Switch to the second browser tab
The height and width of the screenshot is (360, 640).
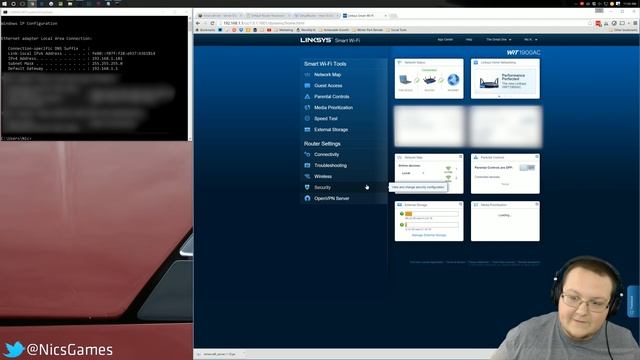pyautogui.click(x=268, y=16)
